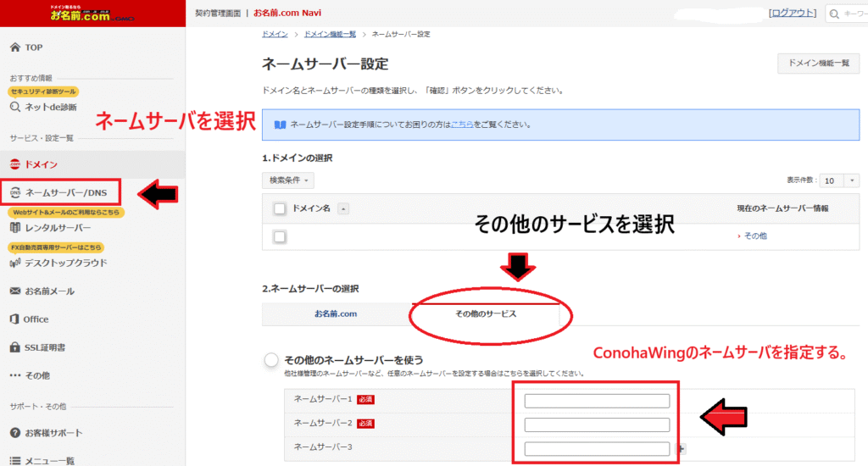Open the 検索条件 dropdown
868x466 pixels.
coord(288,180)
